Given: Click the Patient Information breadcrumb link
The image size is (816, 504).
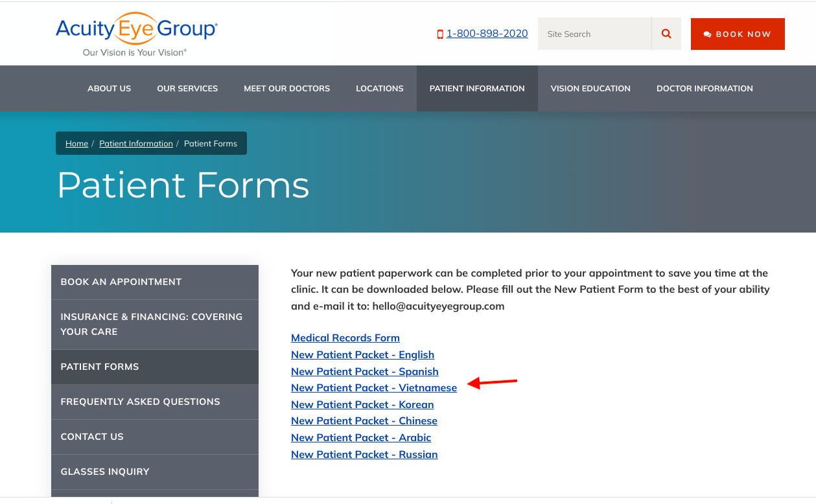Looking at the screenshot, I should point(136,144).
